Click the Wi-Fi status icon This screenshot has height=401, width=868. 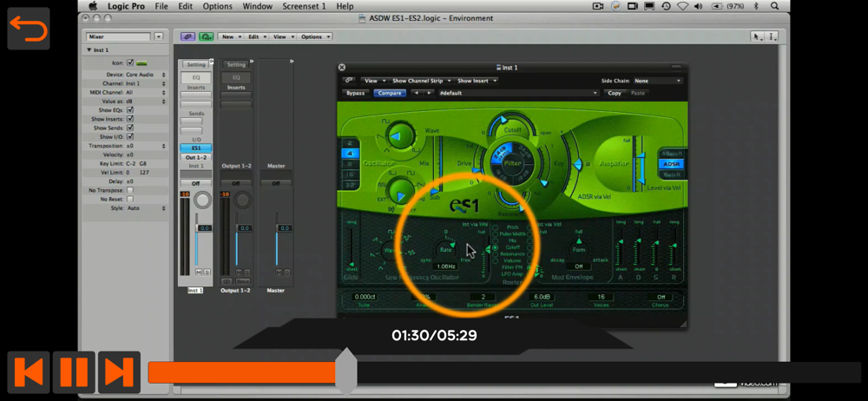point(682,6)
